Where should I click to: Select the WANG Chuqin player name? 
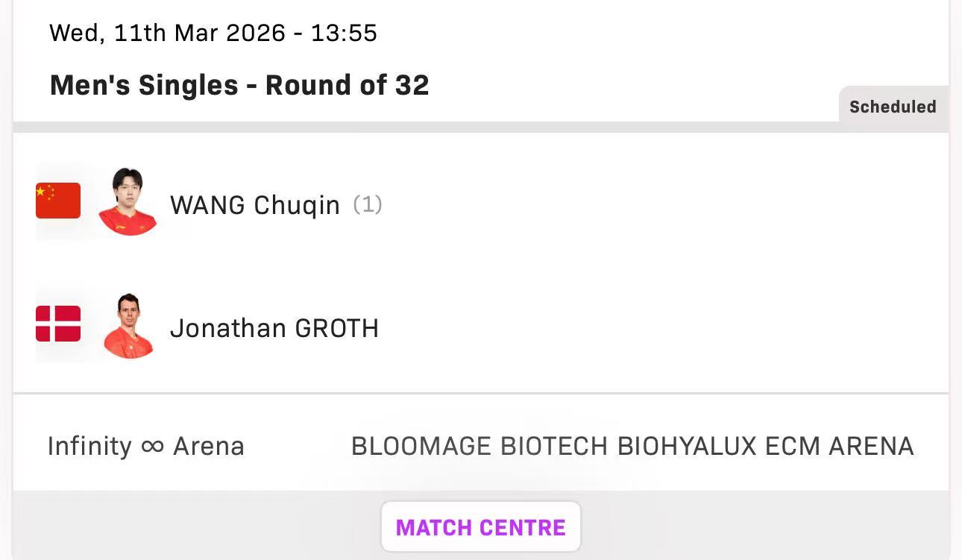(x=254, y=205)
